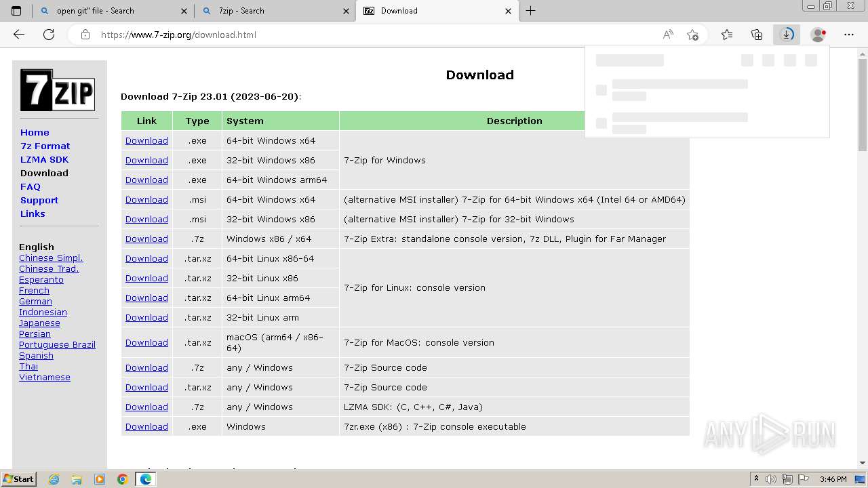This screenshot has width=868, height=488.
Task: Open the Links page
Action: 33,213
